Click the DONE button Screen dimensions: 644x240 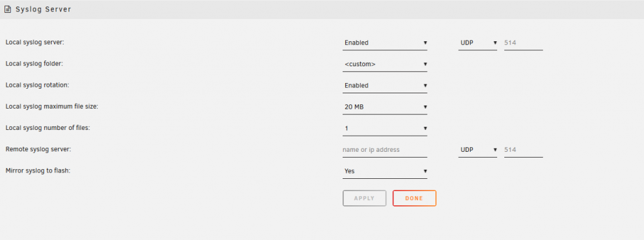414,198
